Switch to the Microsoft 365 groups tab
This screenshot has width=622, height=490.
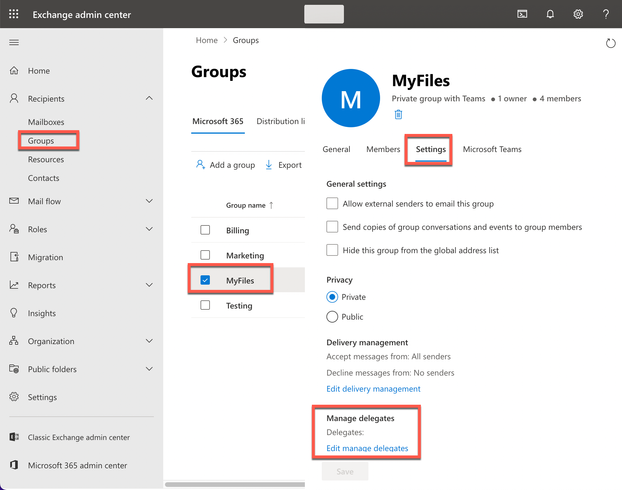tap(218, 121)
